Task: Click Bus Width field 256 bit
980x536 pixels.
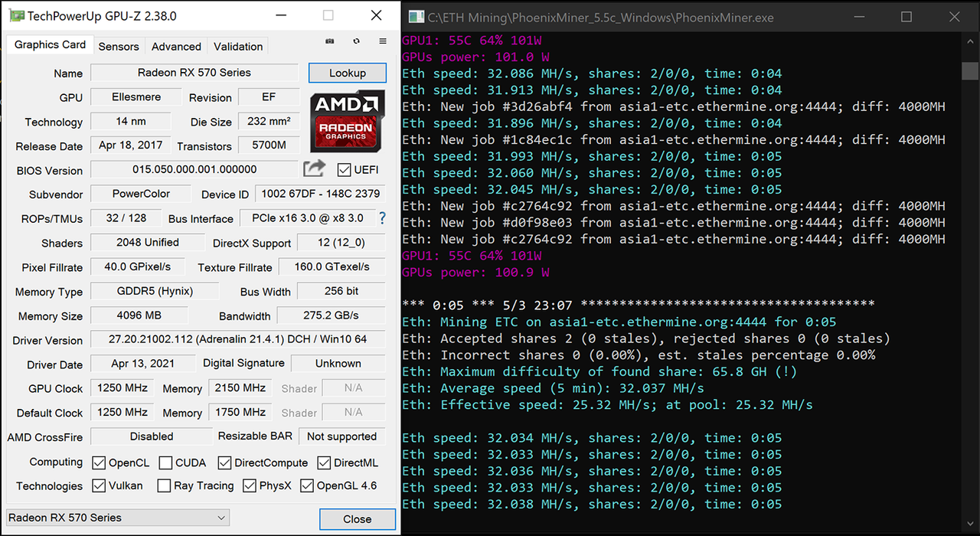Action: point(341,291)
